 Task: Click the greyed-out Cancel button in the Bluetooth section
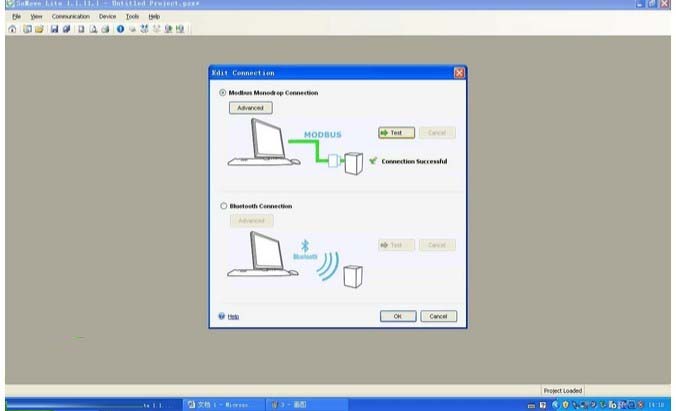(437, 245)
